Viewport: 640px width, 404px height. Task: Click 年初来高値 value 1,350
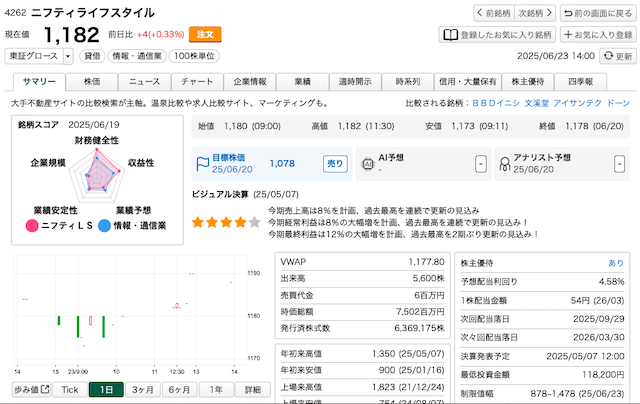pos(383,354)
